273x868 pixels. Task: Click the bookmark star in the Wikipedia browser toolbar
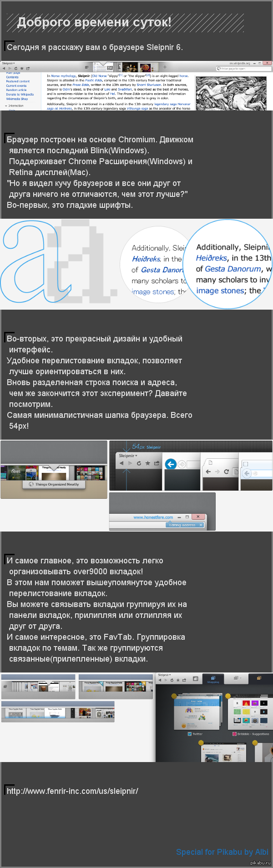(22, 68)
